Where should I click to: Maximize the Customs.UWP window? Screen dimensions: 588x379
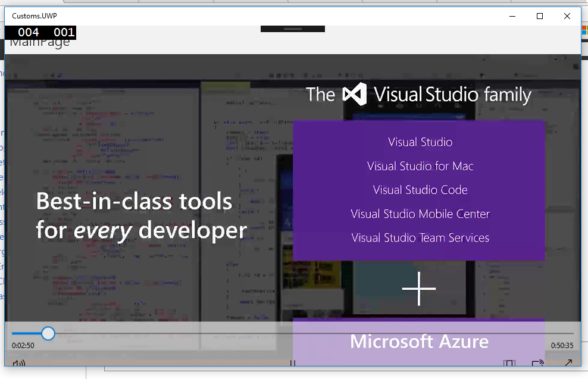point(540,16)
